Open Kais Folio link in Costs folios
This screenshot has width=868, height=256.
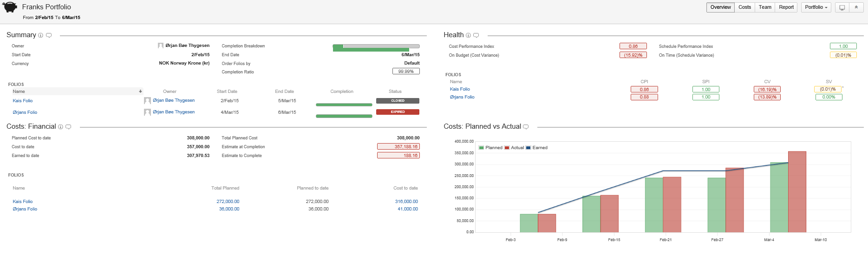pyautogui.click(x=23, y=202)
